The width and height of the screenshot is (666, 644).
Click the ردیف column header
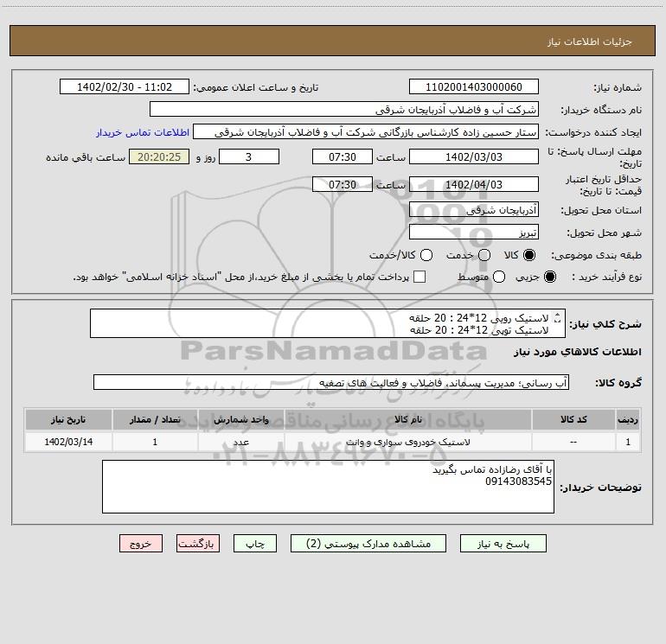pyautogui.click(x=628, y=419)
